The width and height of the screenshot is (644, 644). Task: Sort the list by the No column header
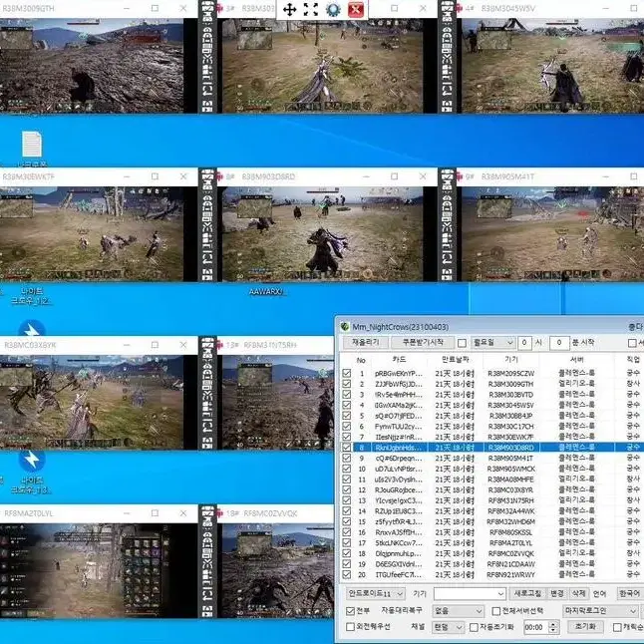[361, 360]
